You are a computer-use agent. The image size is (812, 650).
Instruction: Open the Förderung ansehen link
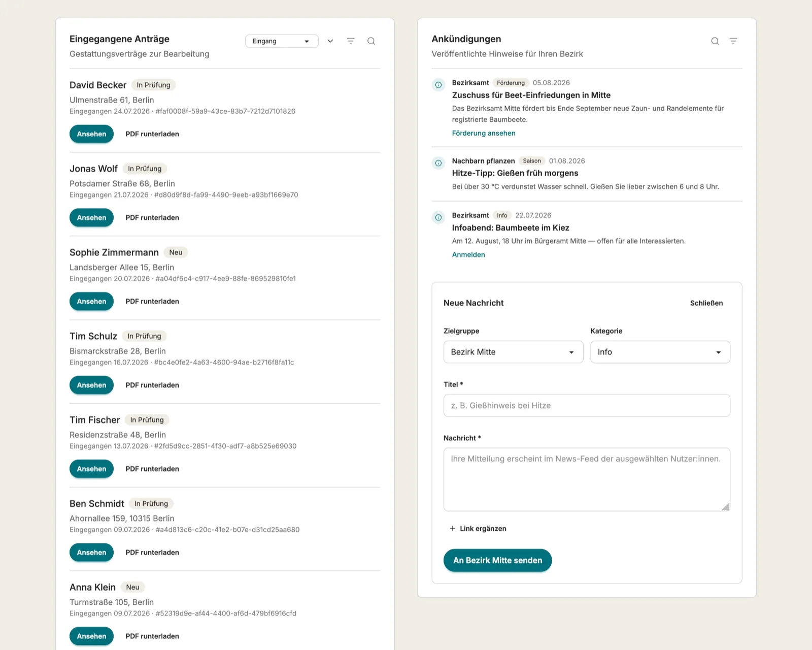coord(484,133)
